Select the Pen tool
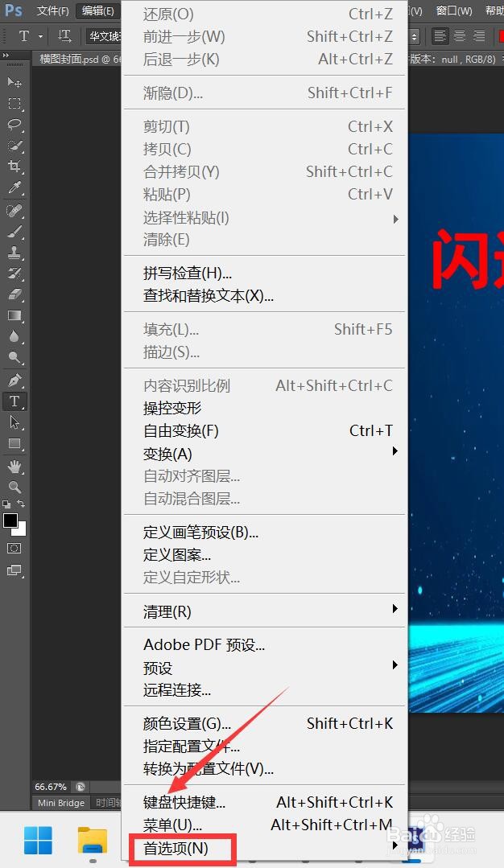 14,381
